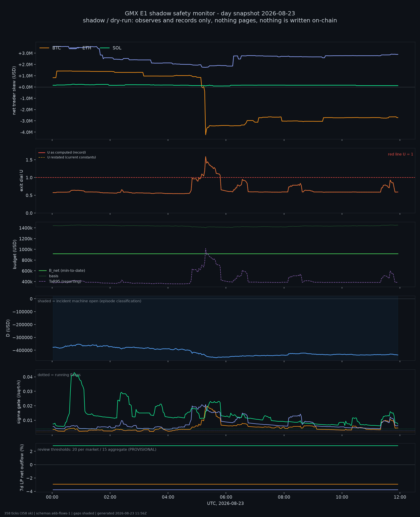Click the "7d LP net outflow (%)" axis label
The width and height of the screenshot is (420, 517).
tap(22, 468)
